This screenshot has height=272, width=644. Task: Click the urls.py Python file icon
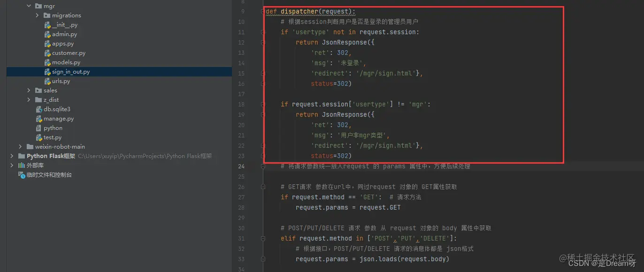pos(47,81)
